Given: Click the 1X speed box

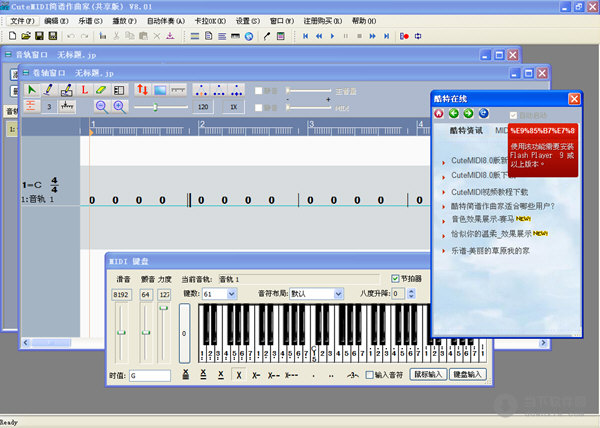Looking at the screenshot, I should click(x=233, y=107).
